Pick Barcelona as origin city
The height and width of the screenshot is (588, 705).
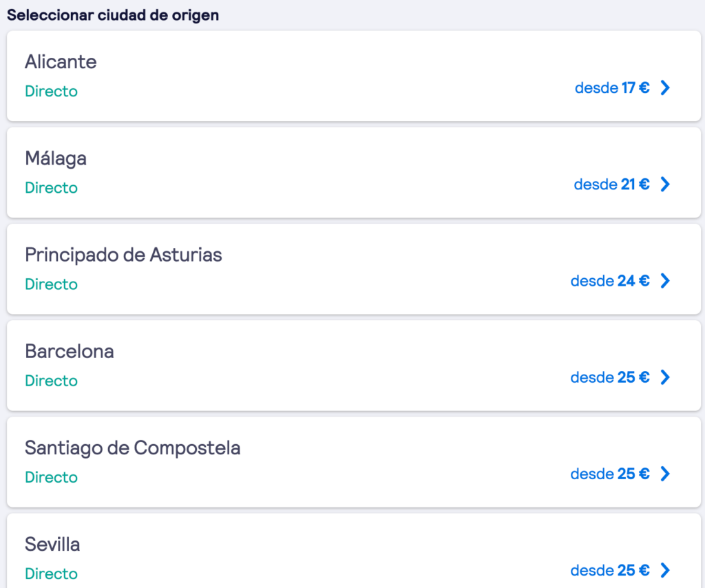coord(70,351)
